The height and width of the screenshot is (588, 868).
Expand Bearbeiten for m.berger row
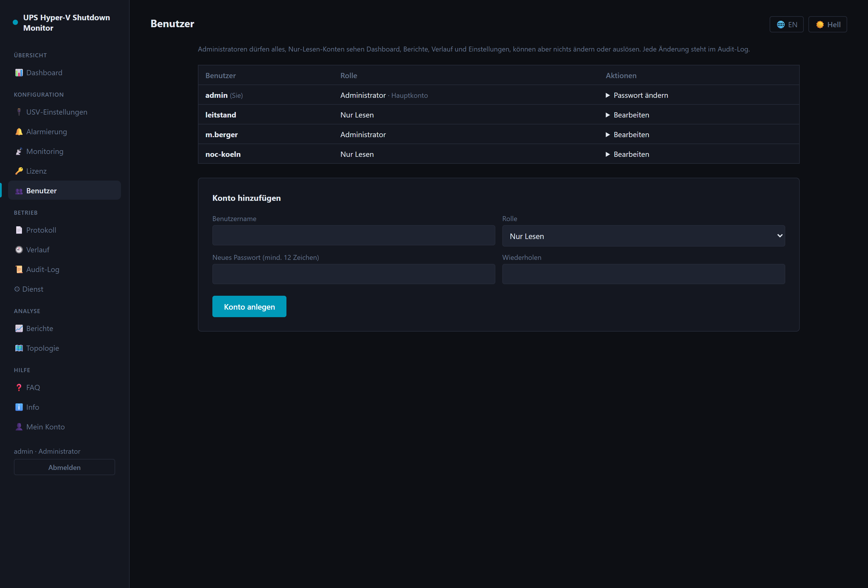pos(628,135)
